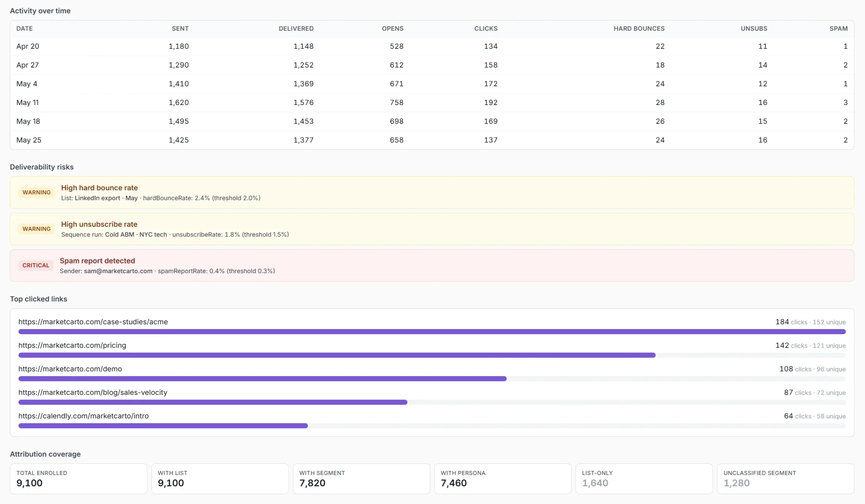Click spam value 3 for May 11

[x=845, y=103]
